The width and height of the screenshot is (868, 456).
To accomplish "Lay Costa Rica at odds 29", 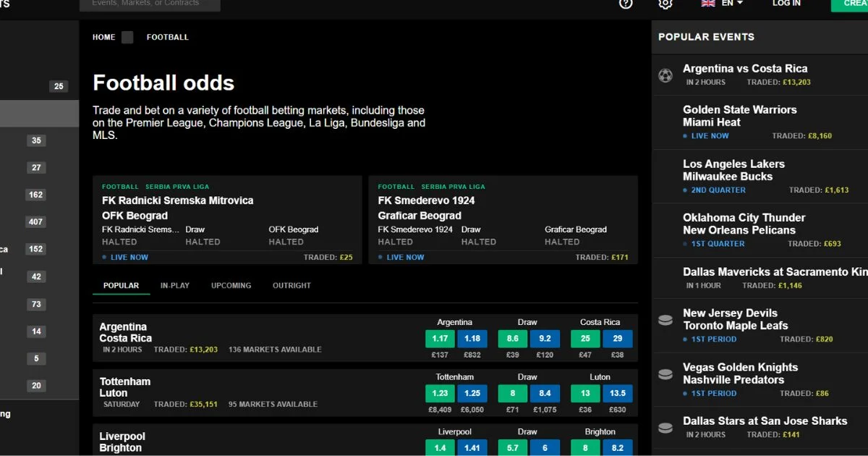I will (618, 339).
